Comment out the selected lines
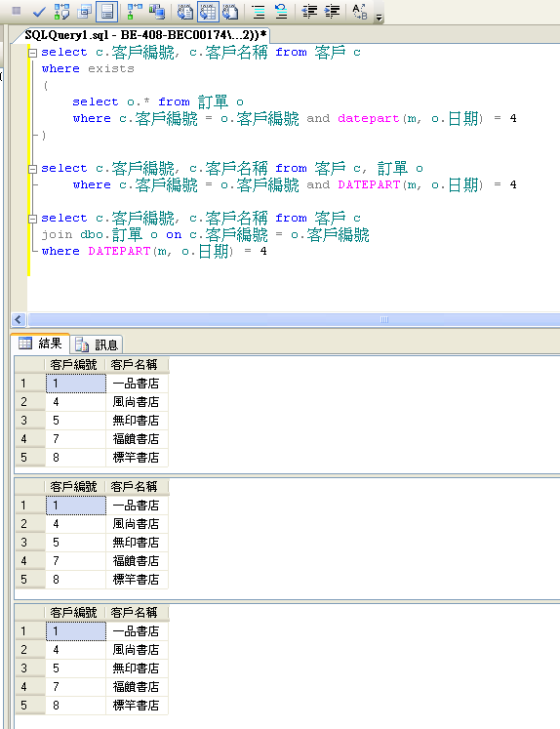560x729 pixels. click(259, 11)
